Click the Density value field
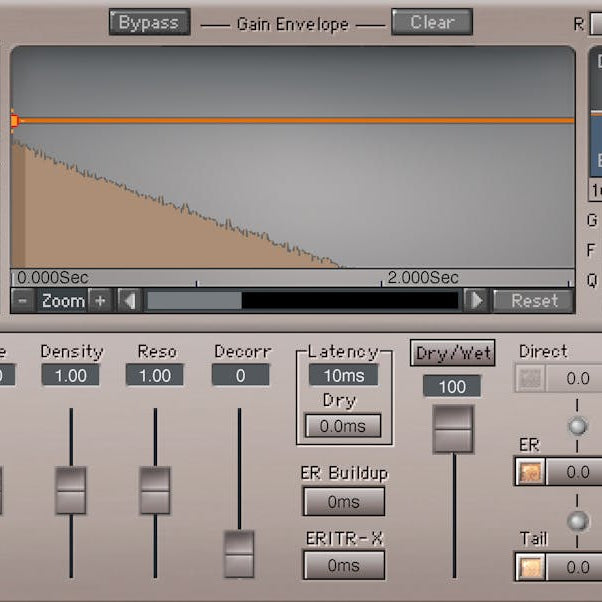Screen dimensions: 602x602 click(70, 375)
